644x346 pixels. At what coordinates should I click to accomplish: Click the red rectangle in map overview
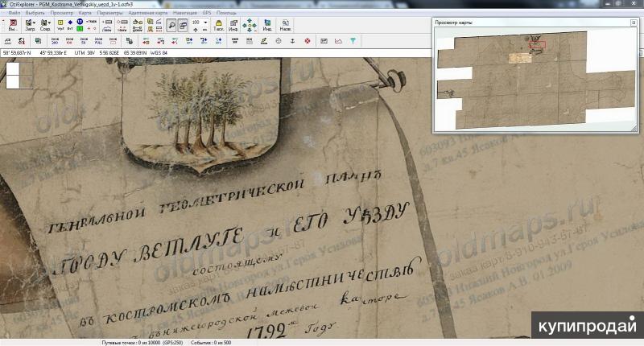537,44
